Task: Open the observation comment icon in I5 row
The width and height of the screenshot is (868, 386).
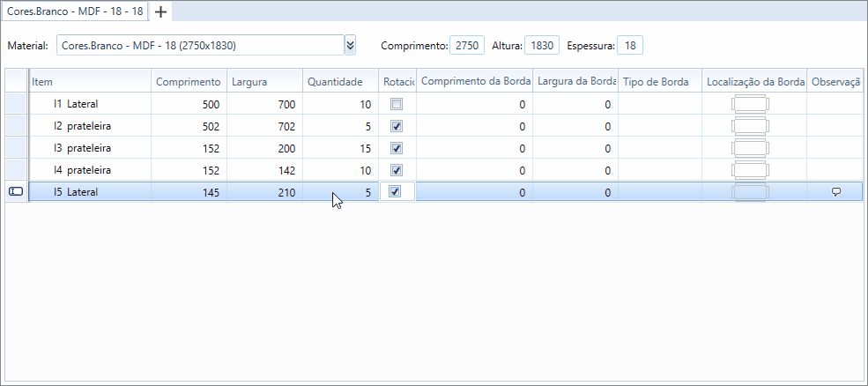Action: tap(836, 191)
